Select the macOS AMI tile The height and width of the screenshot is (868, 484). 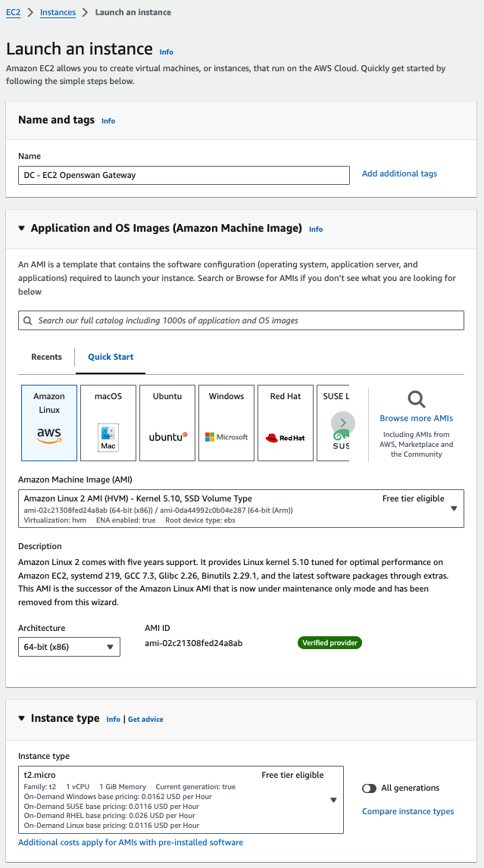point(108,423)
